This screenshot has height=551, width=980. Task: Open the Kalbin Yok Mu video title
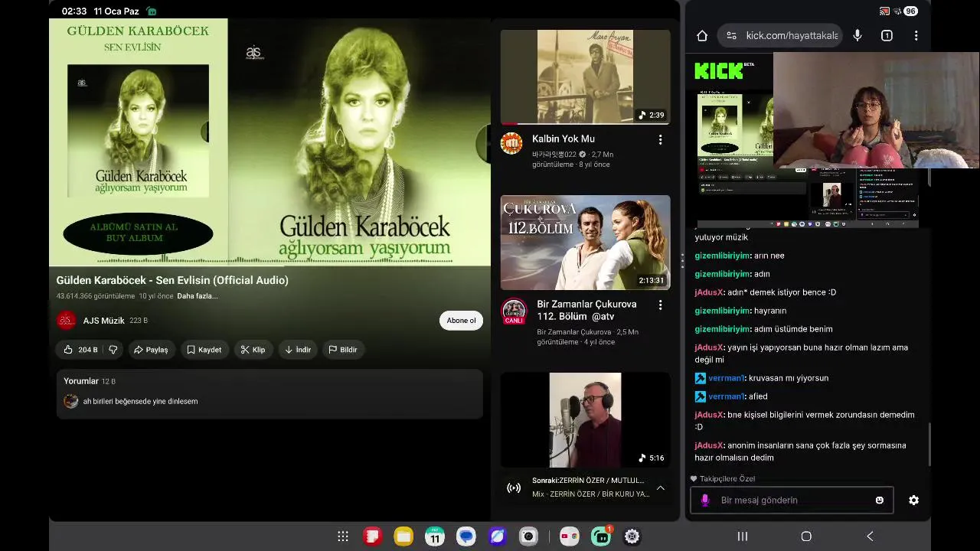pyautogui.click(x=563, y=139)
